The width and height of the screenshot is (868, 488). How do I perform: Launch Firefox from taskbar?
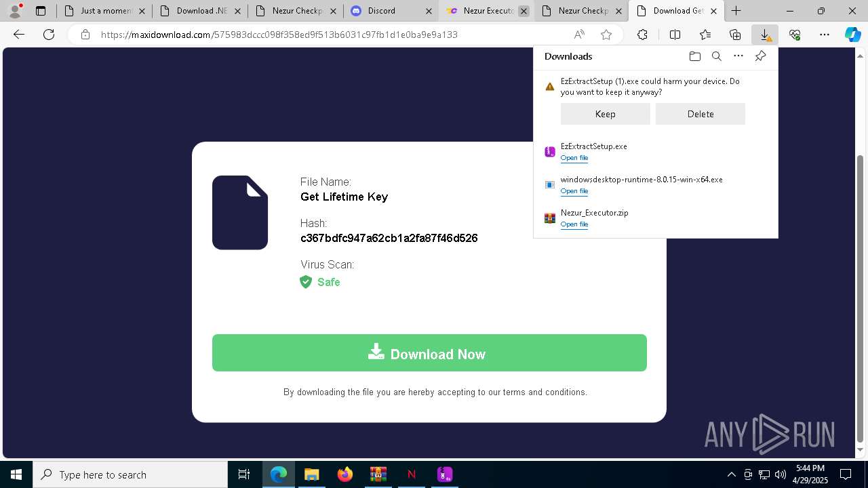click(344, 474)
